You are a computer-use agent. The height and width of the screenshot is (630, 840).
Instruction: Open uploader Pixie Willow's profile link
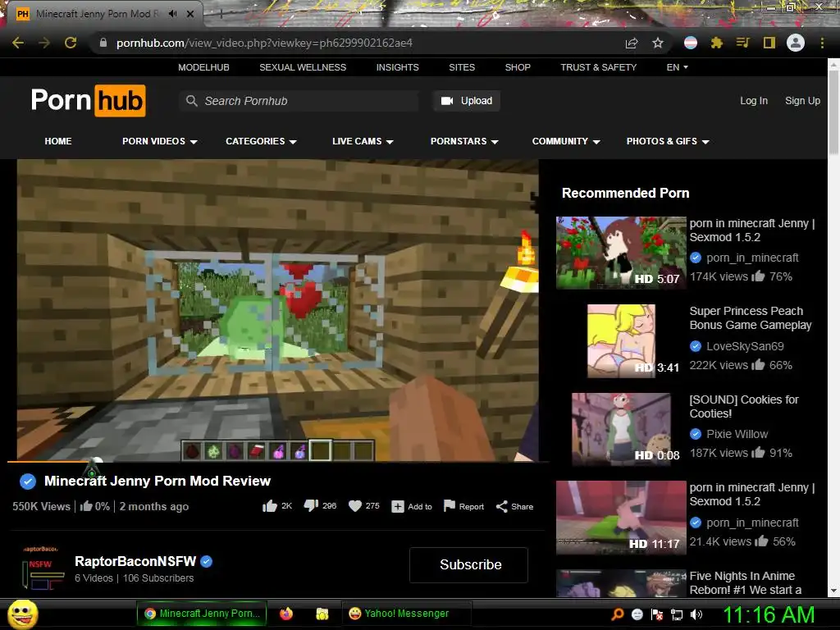click(x=737, y=434)
